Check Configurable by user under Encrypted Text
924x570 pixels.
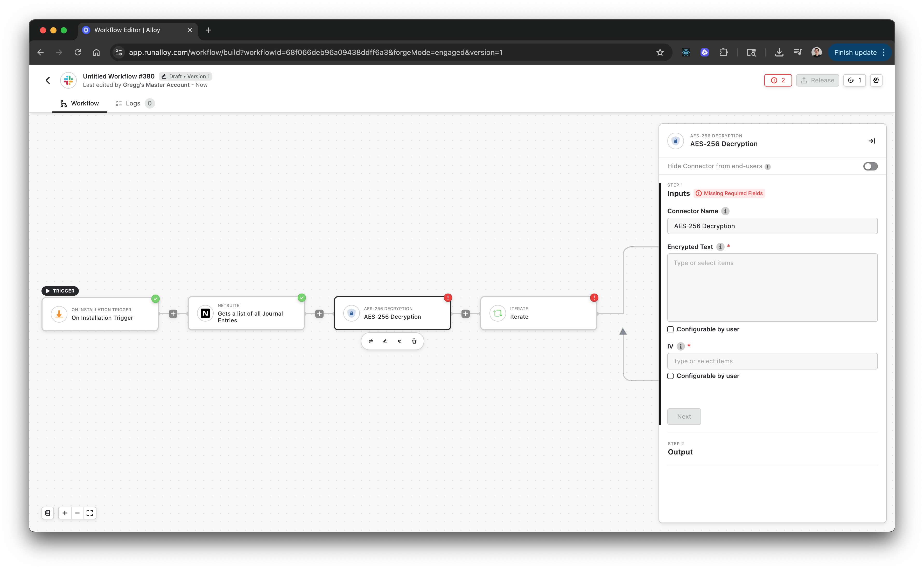coord(670,330)
